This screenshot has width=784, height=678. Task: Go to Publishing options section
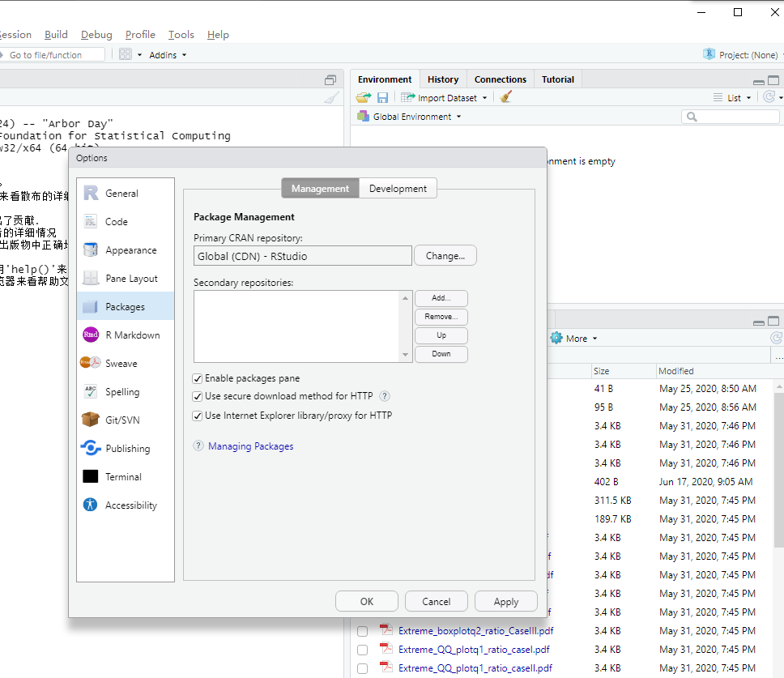point(127,448)
